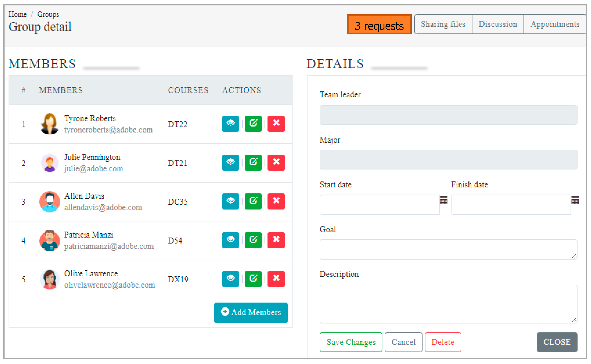Open the Finish date calendar picker
The width and height of the screenshot is (591, 364).
(x=575, y=200)
